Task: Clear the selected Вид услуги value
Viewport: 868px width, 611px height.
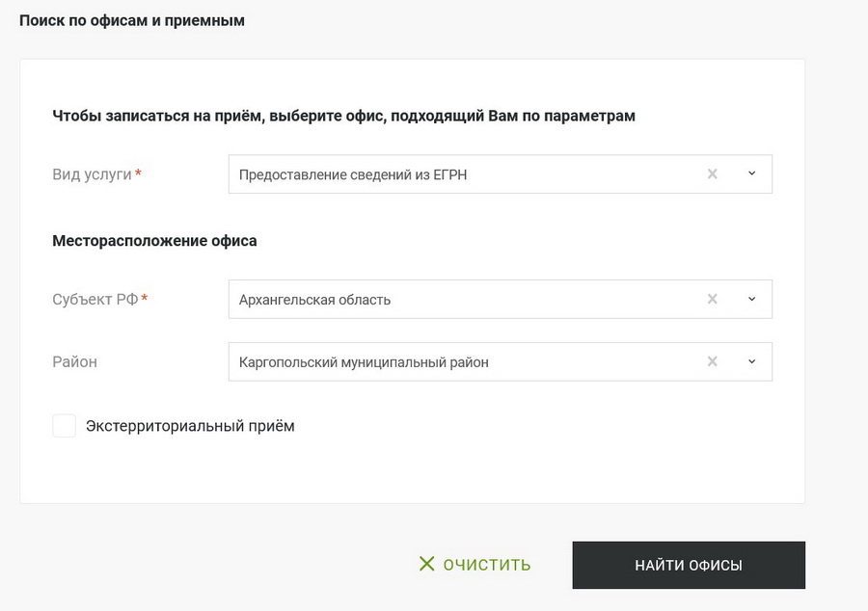Action: (712, 173)
